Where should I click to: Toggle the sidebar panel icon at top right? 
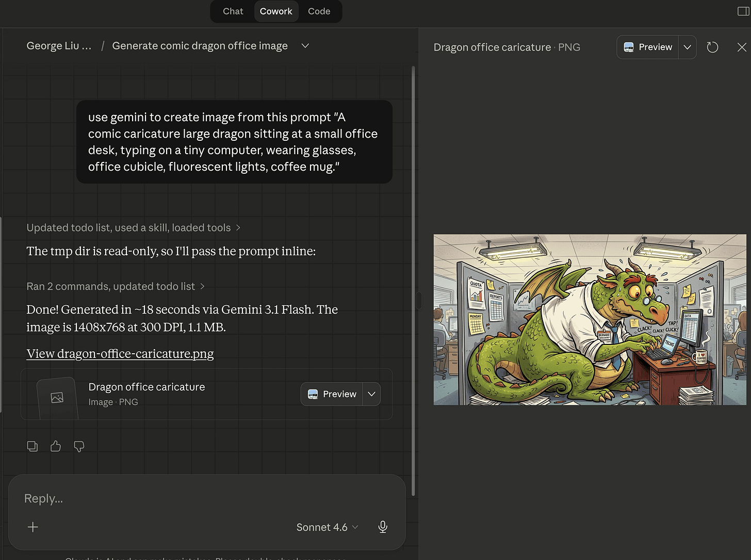(x=743, y=11)
